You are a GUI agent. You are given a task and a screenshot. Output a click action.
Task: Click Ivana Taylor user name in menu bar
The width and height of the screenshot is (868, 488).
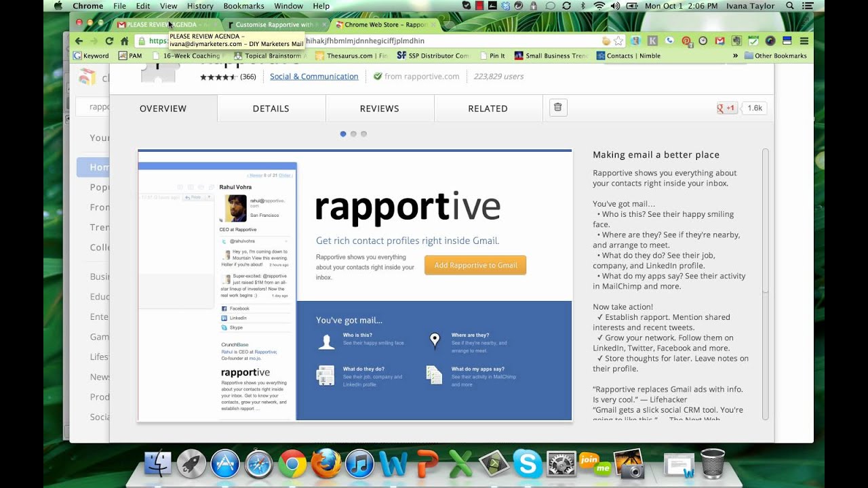[x=752, y=6]
